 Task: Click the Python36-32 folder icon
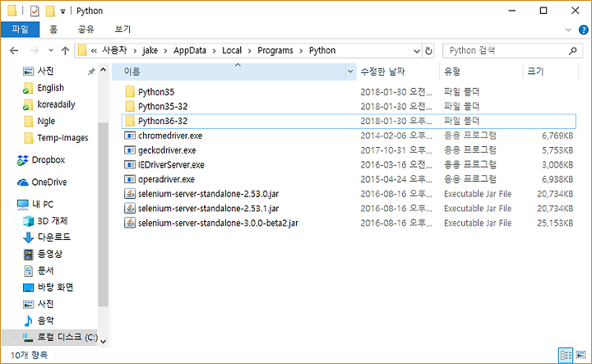pyautogui.click(x=130, y=121)
